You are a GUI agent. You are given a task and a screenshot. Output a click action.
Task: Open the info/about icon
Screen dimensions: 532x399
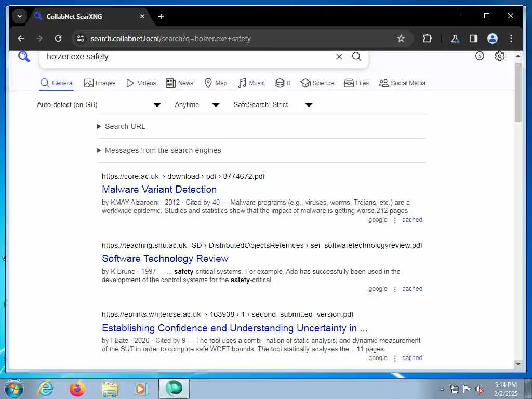click(x=480, y=56)
